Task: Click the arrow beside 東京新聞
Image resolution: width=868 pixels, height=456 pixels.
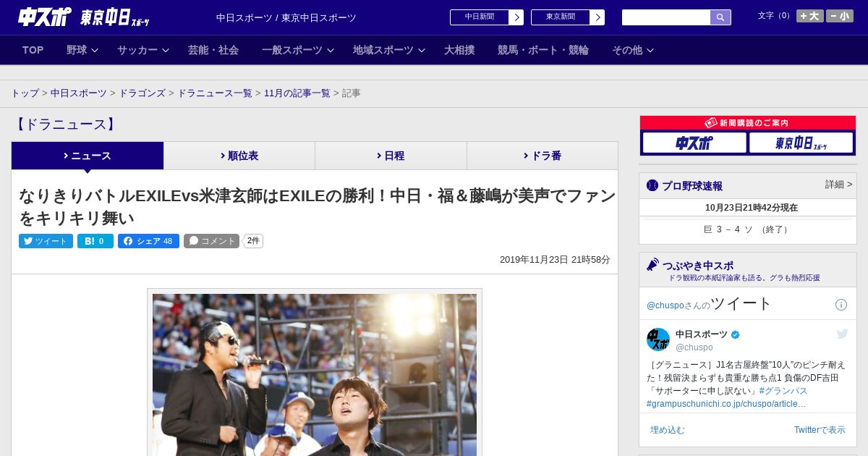Action: 597,17
